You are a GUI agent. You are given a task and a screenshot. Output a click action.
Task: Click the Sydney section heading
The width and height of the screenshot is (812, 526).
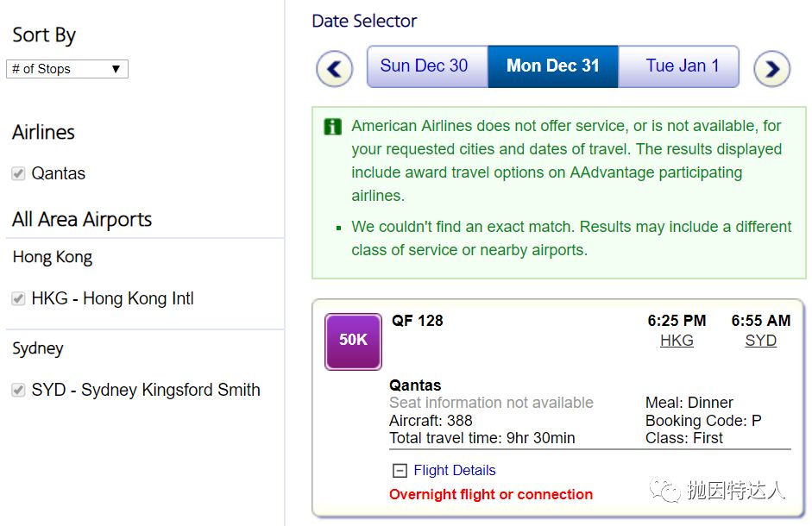tap(38, 348)
